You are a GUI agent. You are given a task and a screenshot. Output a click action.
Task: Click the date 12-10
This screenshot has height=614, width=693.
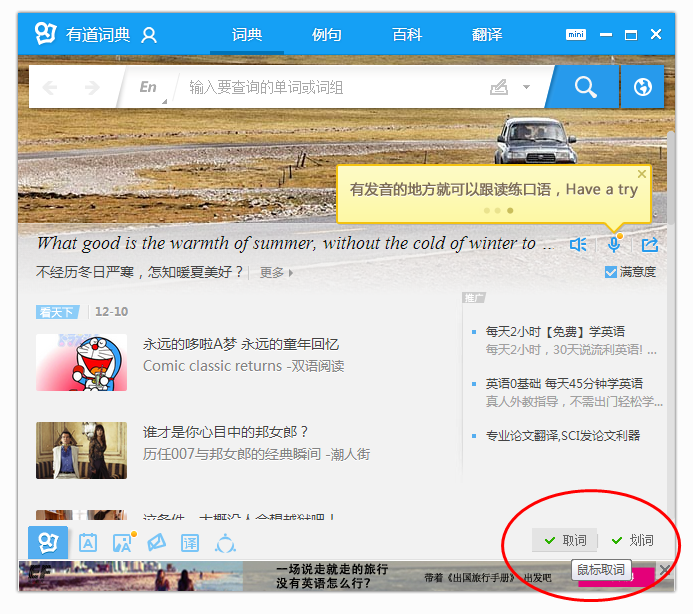[111, 312]
